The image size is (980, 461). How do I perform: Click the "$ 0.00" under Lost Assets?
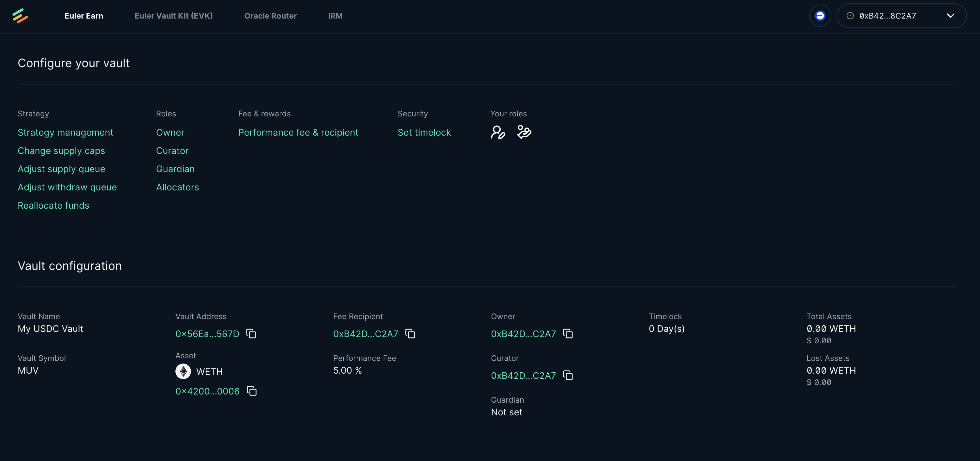click(x=819, y=382)
